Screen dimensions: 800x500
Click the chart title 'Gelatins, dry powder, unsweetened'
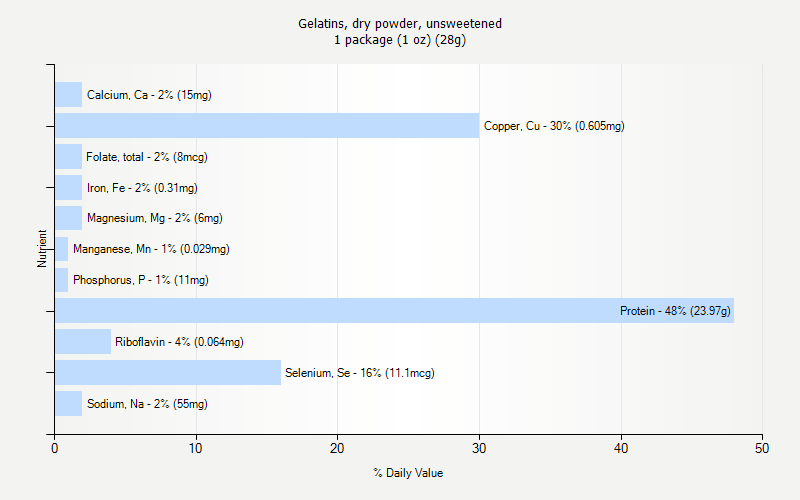400,23
